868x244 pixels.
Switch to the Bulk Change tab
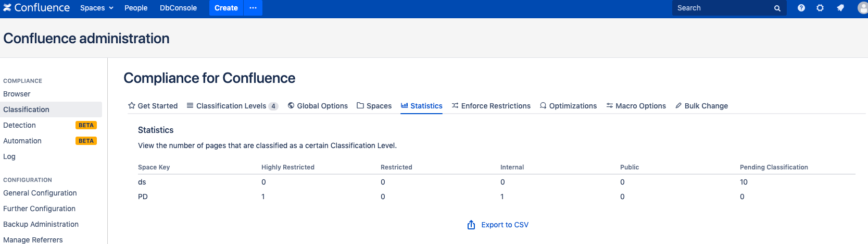(x=701, y=106)
